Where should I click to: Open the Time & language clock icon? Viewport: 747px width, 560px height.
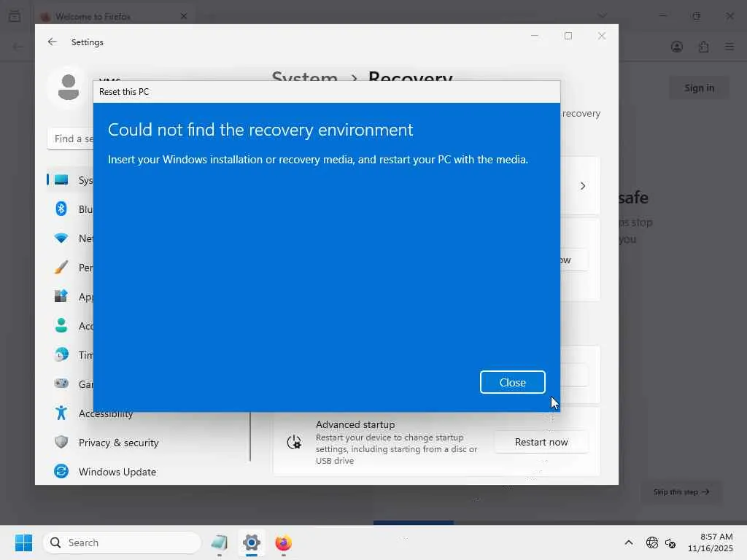61,354
